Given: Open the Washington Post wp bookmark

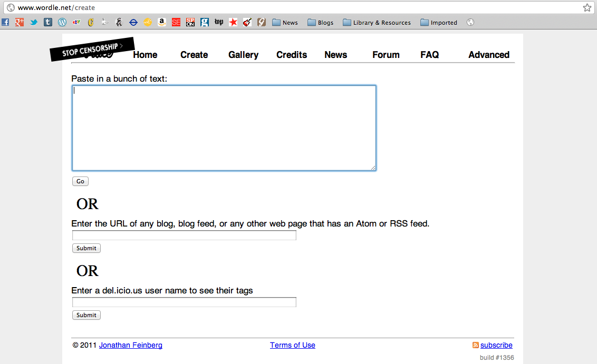Looking at the screenshot, I should pyautogui.click(x=219, y=23).
